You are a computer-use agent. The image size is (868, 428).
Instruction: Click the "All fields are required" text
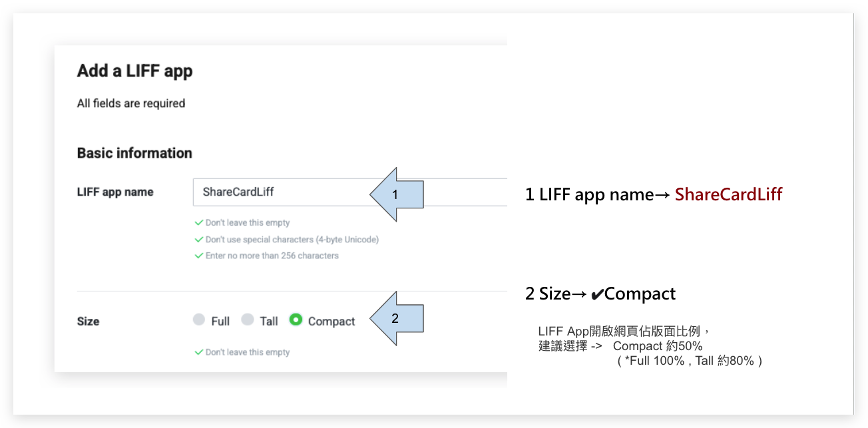click(x=131, y=103)
